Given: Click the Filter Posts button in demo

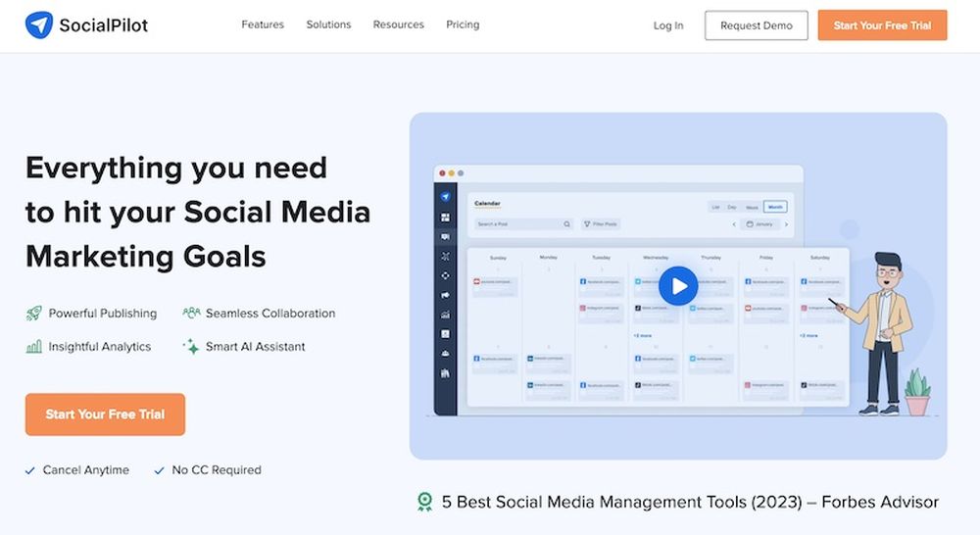Looking at the screenshot, I should coord(601,223).
